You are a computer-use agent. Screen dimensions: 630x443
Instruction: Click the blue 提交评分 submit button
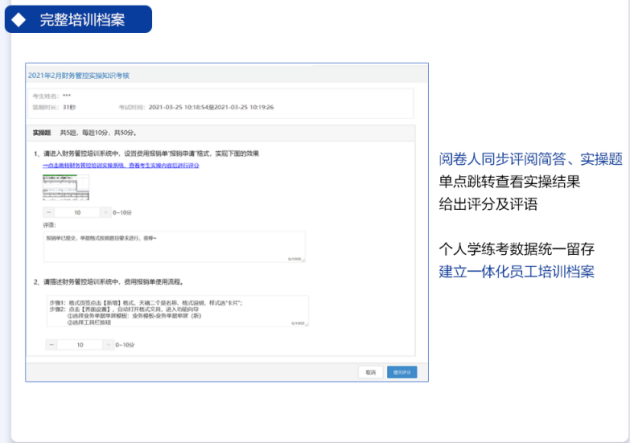click(x=402, y=372)
